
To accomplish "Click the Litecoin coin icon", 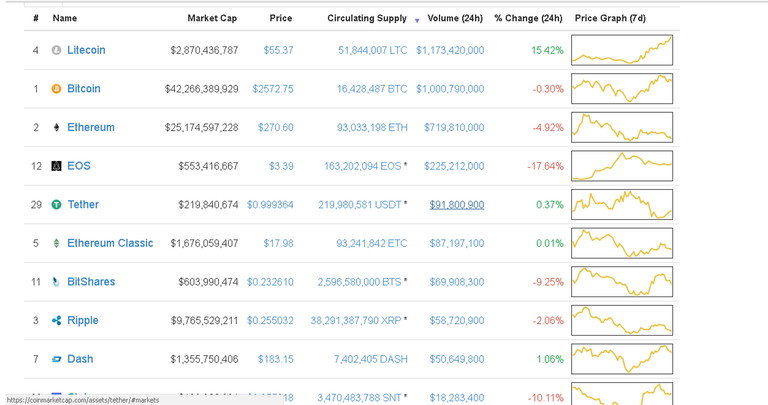I will [56, 50].
